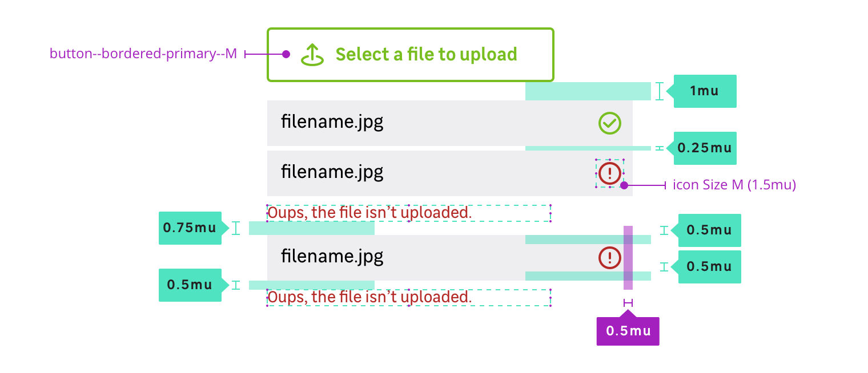The height and width of the screenshot is (373, 868).
Task: Click the bottom error message dashed boundary box
Action: 409,297
